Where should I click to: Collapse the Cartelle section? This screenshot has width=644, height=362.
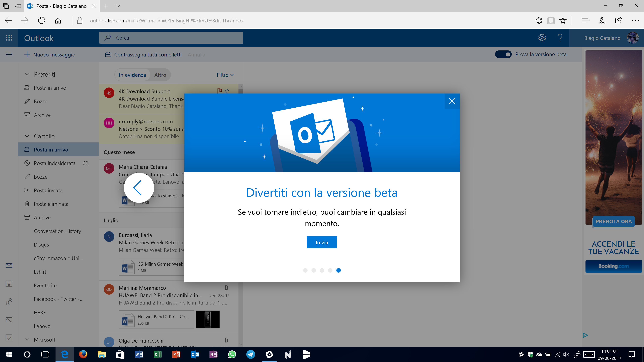tap(27, 136)
